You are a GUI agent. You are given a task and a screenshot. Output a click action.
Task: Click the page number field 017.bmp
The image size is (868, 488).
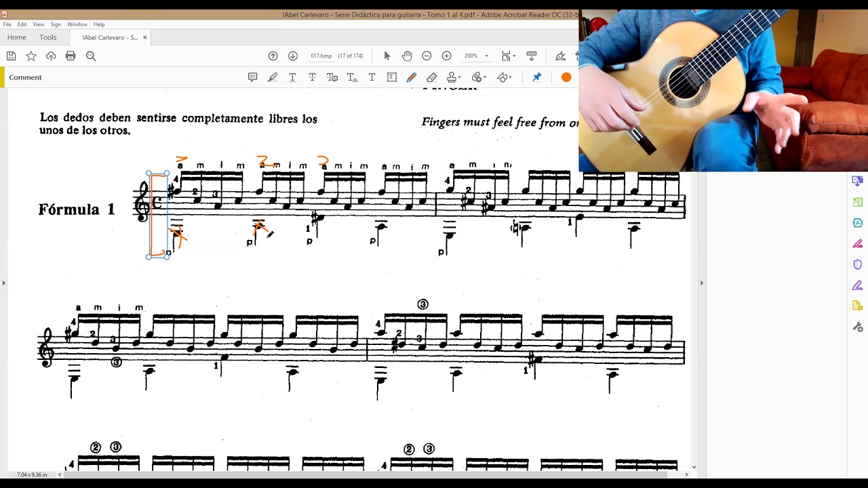click(x=321, y=56)
